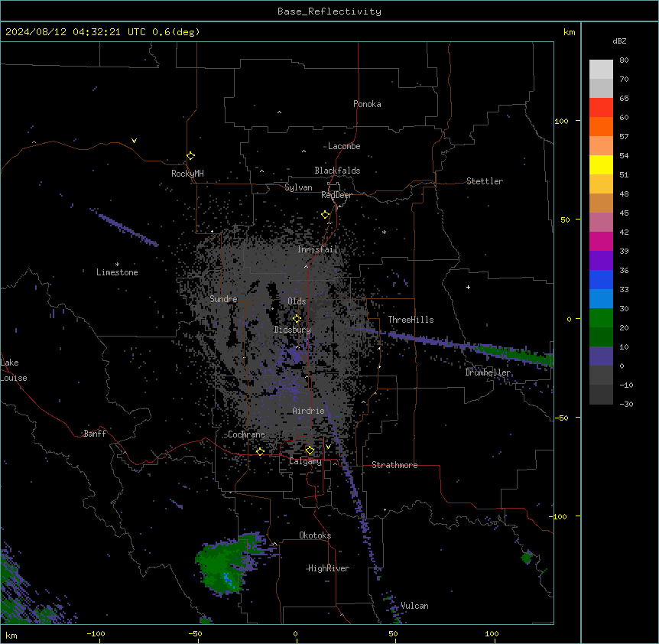This screenshot has width=659, height=644.
Task: Click the white plus marker east of ThreeHills
Action: pos(468,287)
